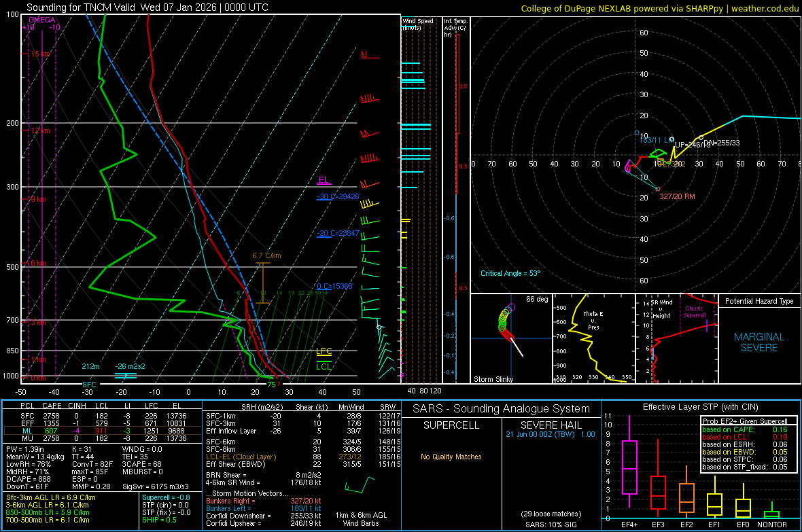Click the sounding title for TNCM
Screen dimensions: 802x532
[x=147, y=7]
